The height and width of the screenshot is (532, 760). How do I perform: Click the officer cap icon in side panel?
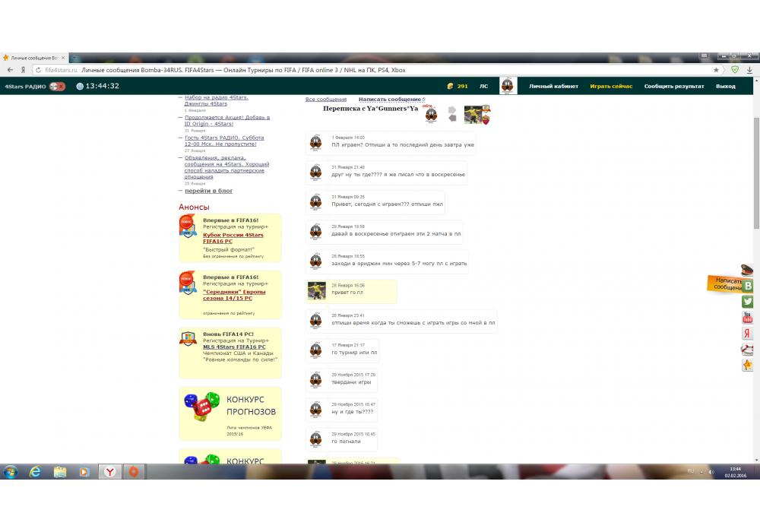click(x=747, y=269)
